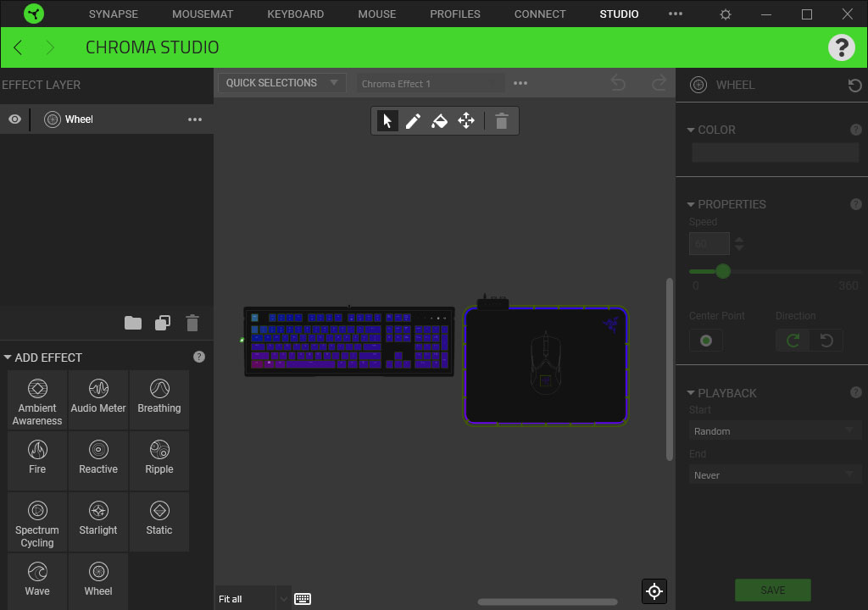
Task: Open the Properties section help icon
Action: coord(856,204)
